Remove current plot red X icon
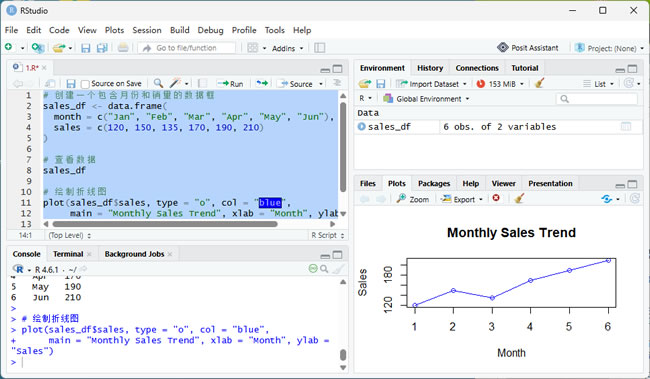The width and height of the screenshot is (650, 379). [496, 198]
